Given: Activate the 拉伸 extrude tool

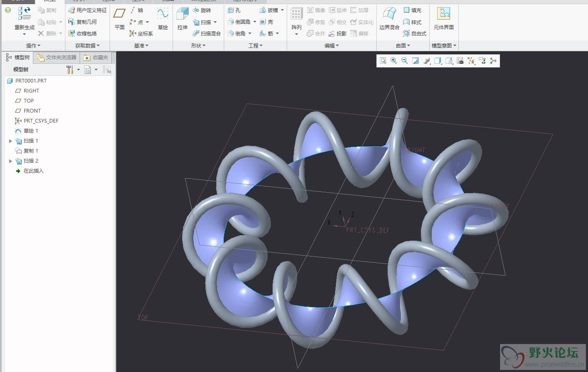Looking at the screenshot, I should [x=183, y=19].
